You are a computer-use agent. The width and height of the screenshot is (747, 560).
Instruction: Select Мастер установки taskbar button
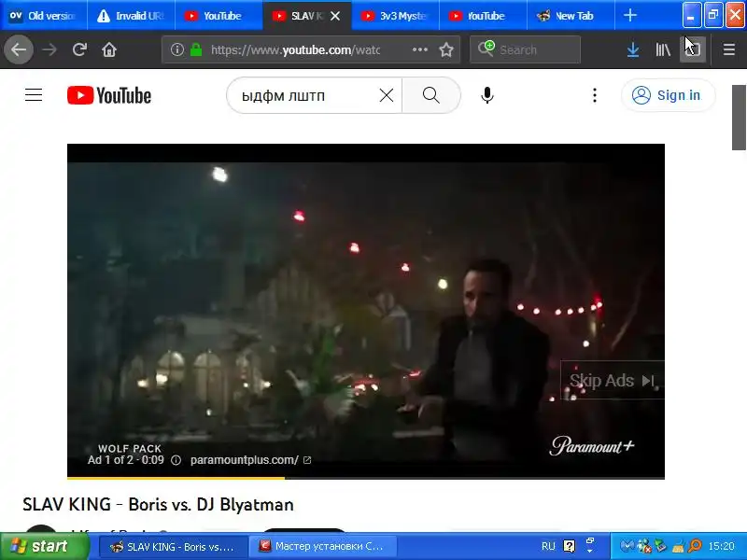point(323,547)
